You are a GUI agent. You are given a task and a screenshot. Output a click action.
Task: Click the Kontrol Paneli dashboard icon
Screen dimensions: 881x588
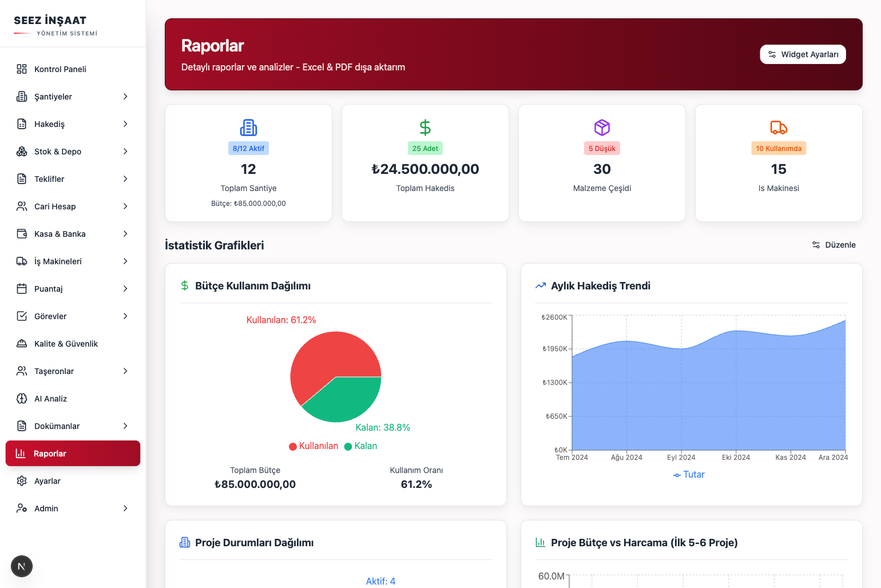point(22,69)
